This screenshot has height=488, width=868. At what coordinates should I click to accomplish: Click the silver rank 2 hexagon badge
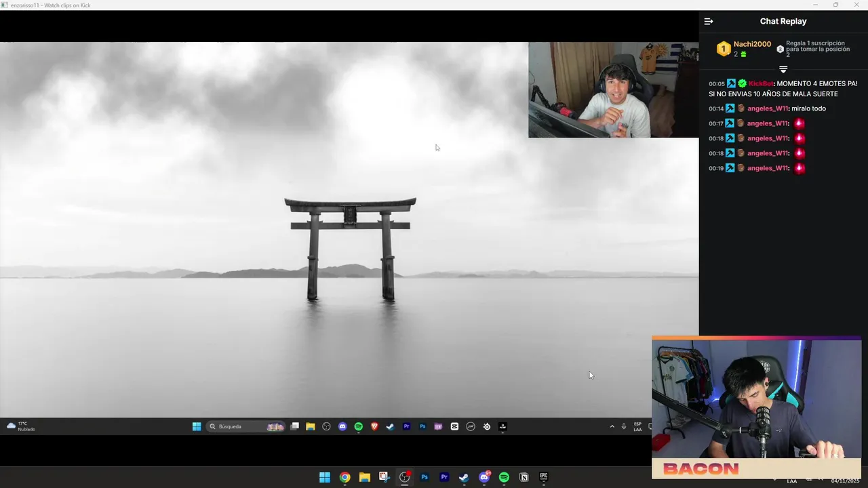coord(780,49)
